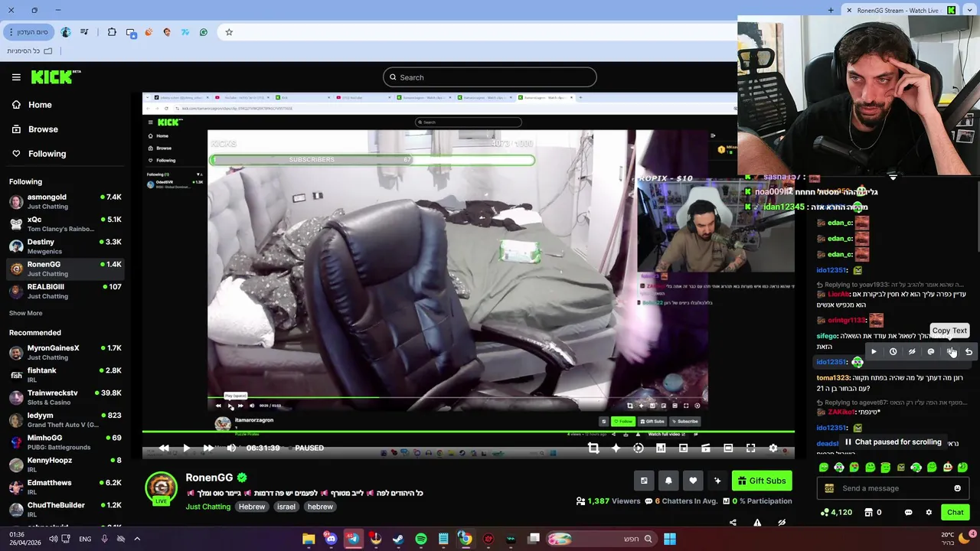Open the channel points shop icon
The image size is (980, 551).
869,513
